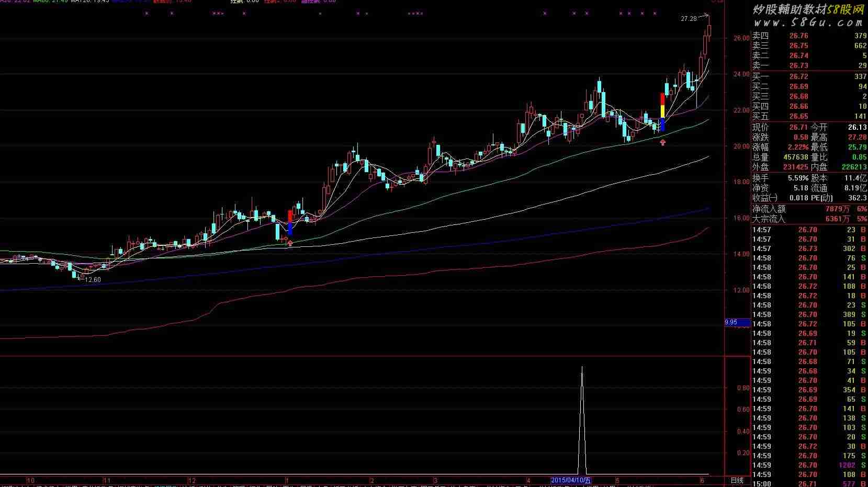Click the red-yellow-blue signal bar near May
The width and height of the screenshot is (868, 487).
click(662, 112)
